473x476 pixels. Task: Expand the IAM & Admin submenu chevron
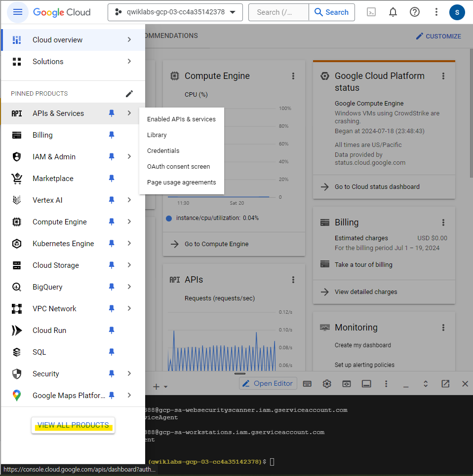(129, 157)
